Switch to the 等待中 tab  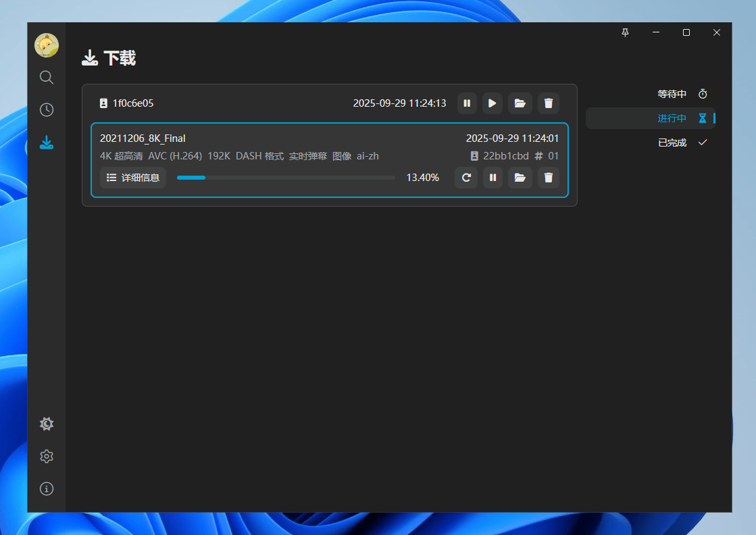coord(681,94)
